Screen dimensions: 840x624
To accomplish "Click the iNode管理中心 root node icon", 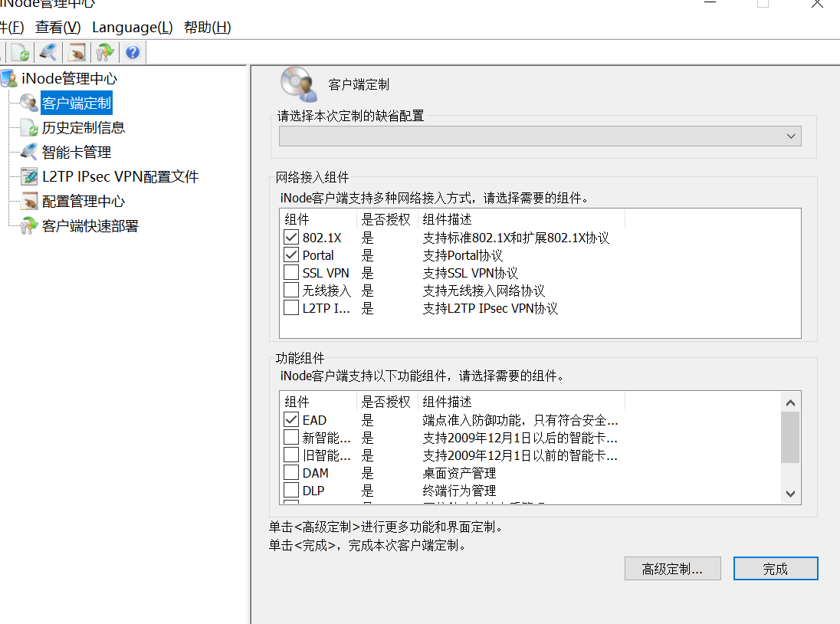I will 8,78.
